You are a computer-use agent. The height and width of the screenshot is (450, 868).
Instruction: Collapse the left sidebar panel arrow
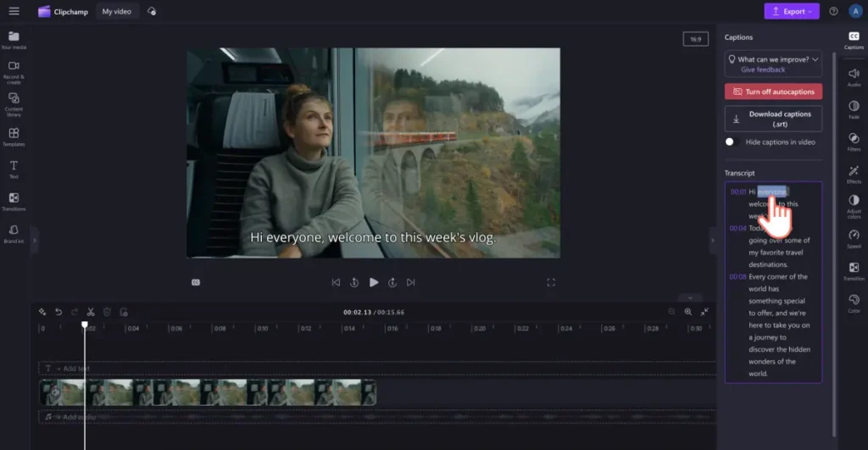(34, 240)
